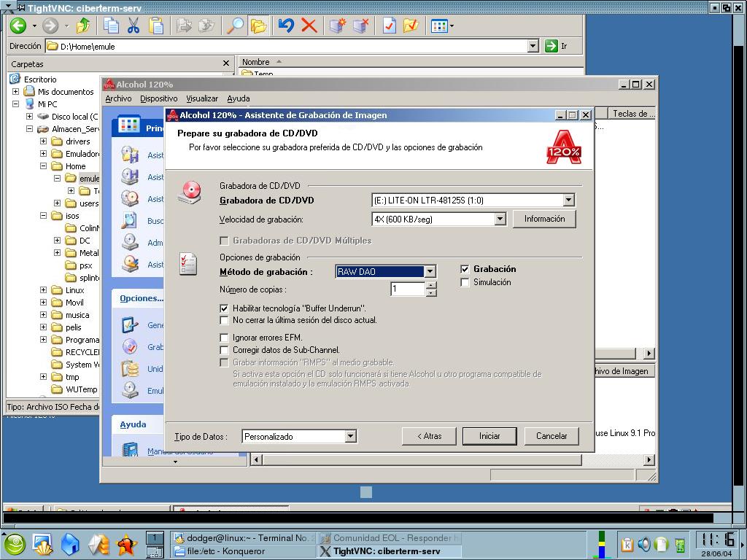This screenshot has height=560, width=747.
Task: Click the < Atras button
Action: 429,436
